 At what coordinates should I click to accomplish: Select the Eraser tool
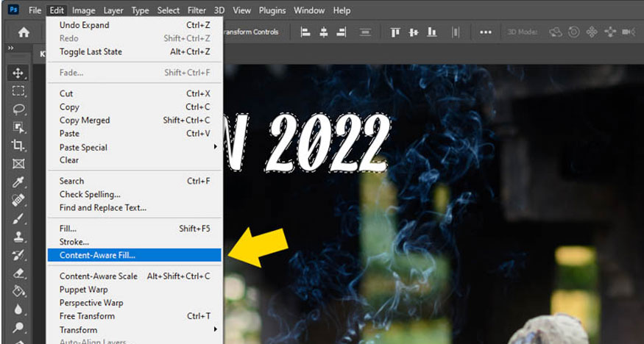(x=18, y=273)
